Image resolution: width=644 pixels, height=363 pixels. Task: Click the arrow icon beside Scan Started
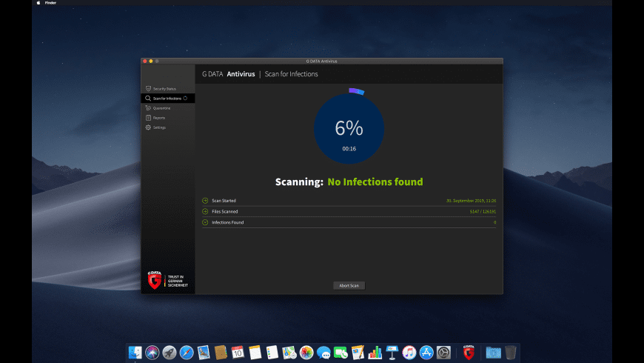coord(205,201)
